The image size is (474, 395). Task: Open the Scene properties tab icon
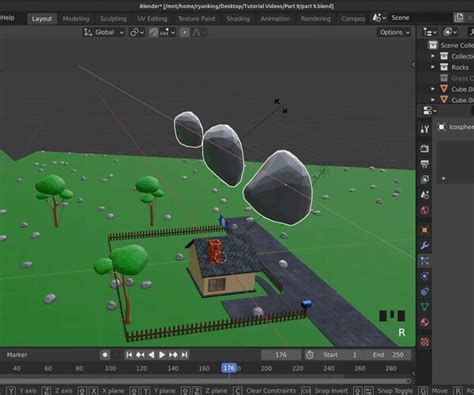coord(425,195)
